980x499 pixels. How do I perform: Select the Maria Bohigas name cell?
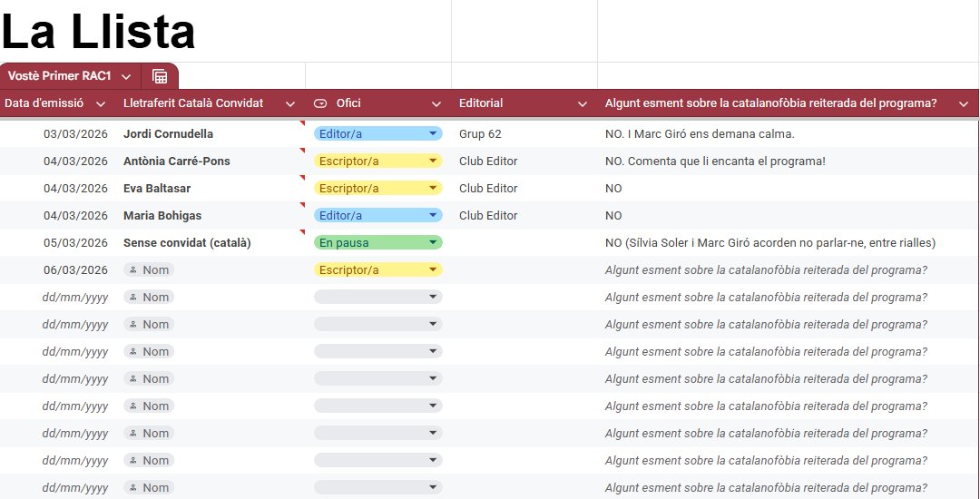(162, 215)
